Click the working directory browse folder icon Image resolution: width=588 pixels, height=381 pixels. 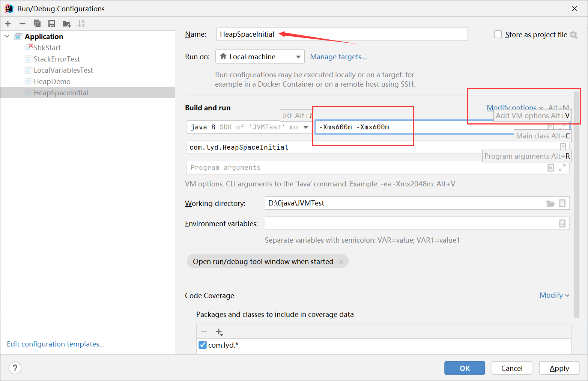point(550,203)
